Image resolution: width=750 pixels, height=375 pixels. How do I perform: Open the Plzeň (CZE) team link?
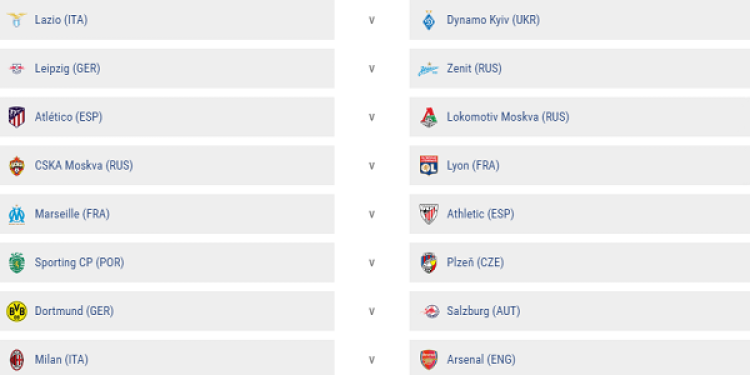tap(475, 263)
